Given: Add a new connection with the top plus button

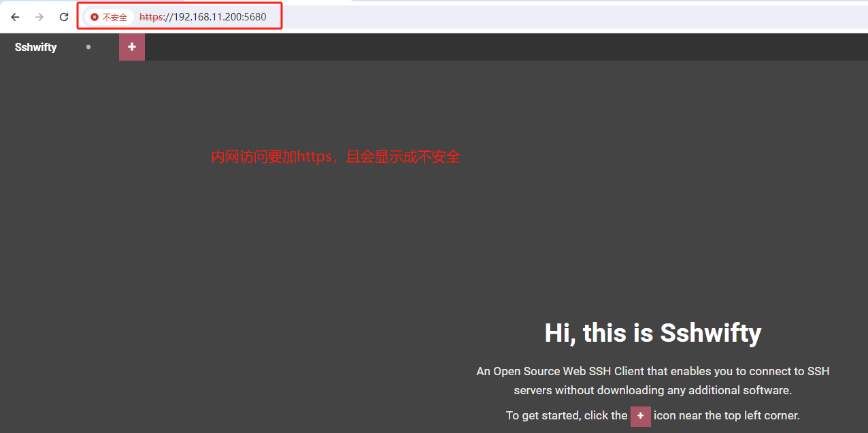Looking at the screenshot, I should [x=132, y=47].
